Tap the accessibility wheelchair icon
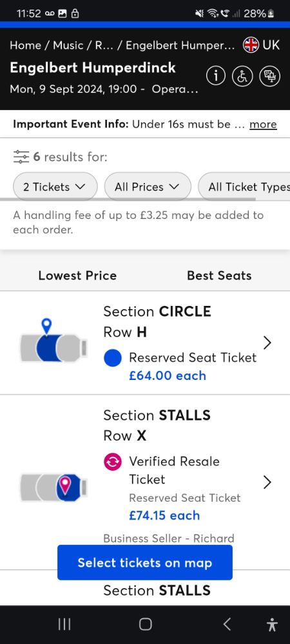This screenshot has width=290, height=644. [x=243, y=76]
